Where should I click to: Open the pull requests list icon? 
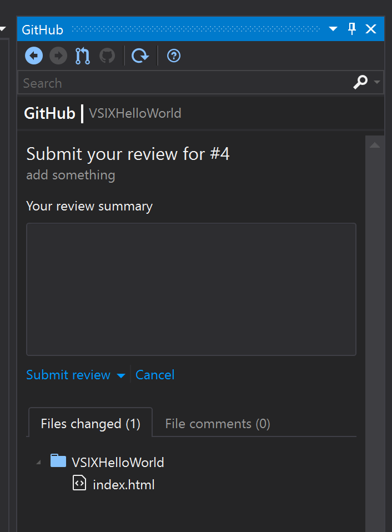point(83,56)
